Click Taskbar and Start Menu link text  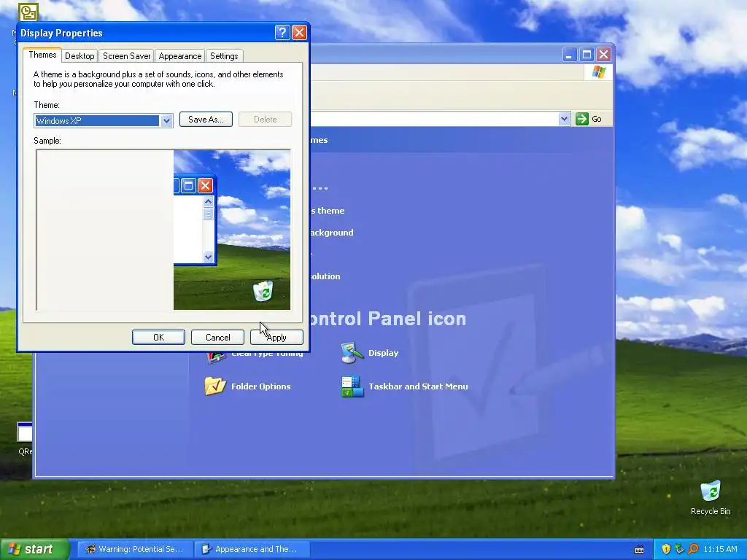[418, 386]
